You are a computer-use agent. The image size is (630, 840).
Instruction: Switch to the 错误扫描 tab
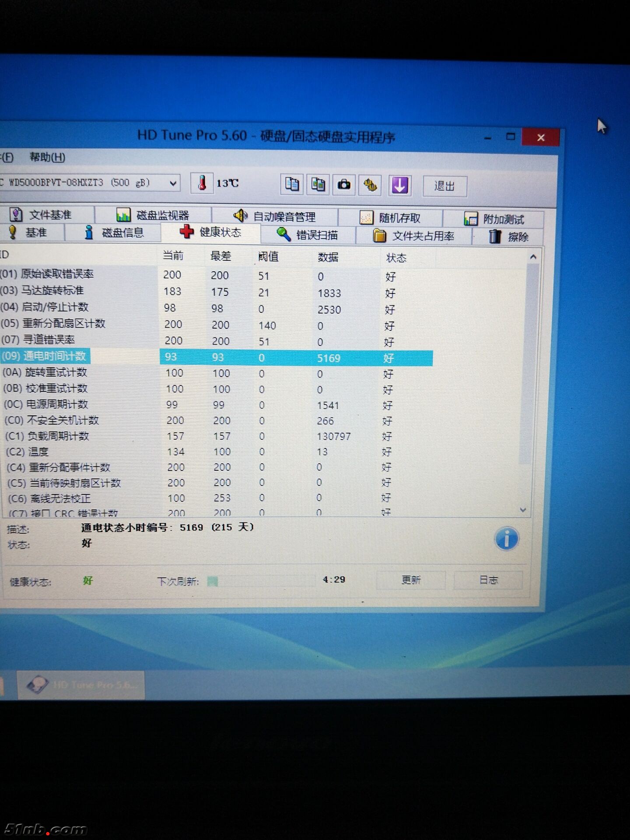coord(308,235)
